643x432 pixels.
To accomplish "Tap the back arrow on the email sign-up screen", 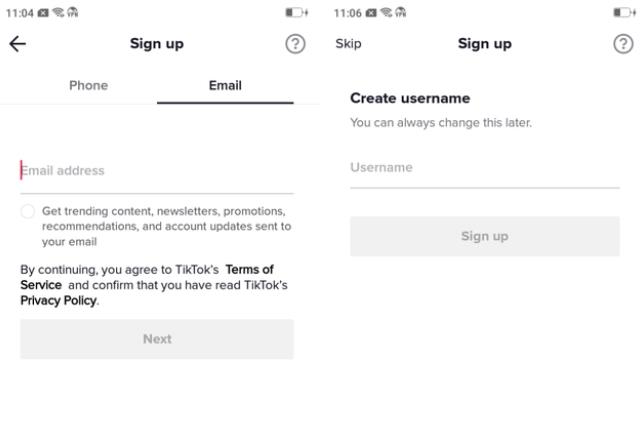I will (x=18, y=45).
